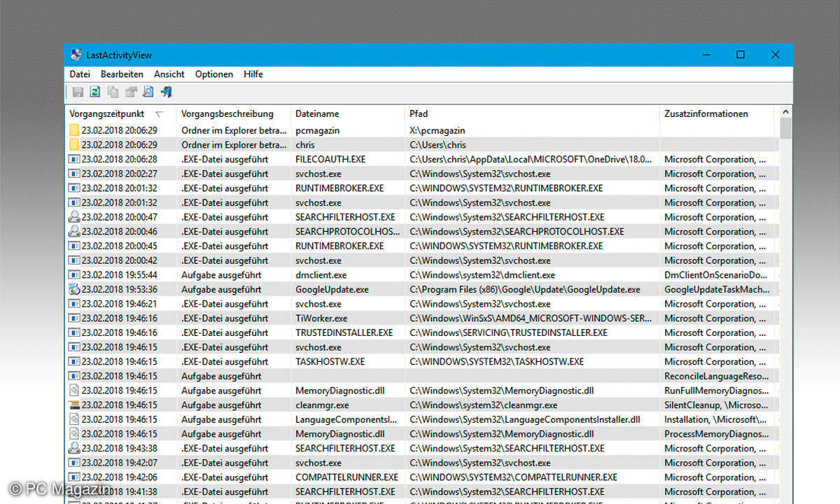Image resolution: width=840 pixels, height=504 pixels.
Task: Open the Hilfe menu
Action: 253,73
